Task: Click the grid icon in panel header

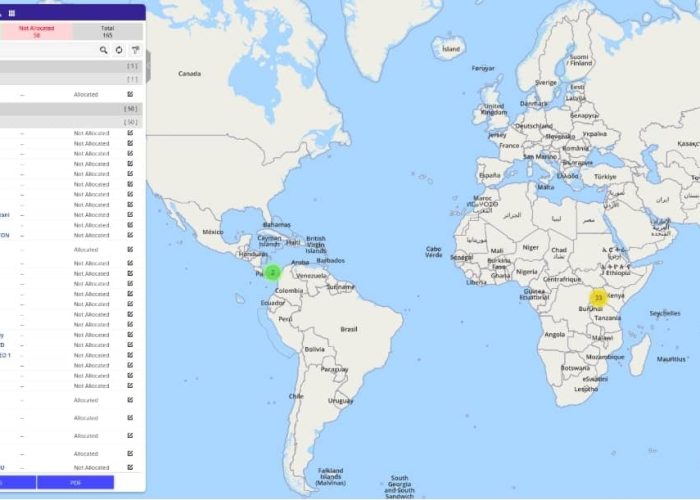Action: (11, 13)
